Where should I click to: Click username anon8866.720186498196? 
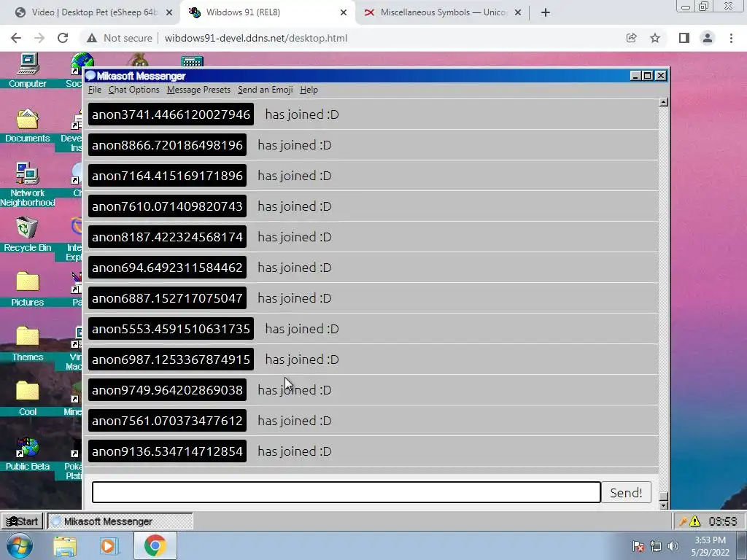pos(167,145)
